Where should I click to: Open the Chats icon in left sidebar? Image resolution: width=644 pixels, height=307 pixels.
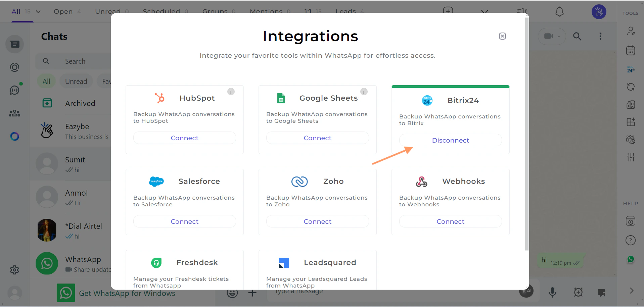(x=14, y=44)
